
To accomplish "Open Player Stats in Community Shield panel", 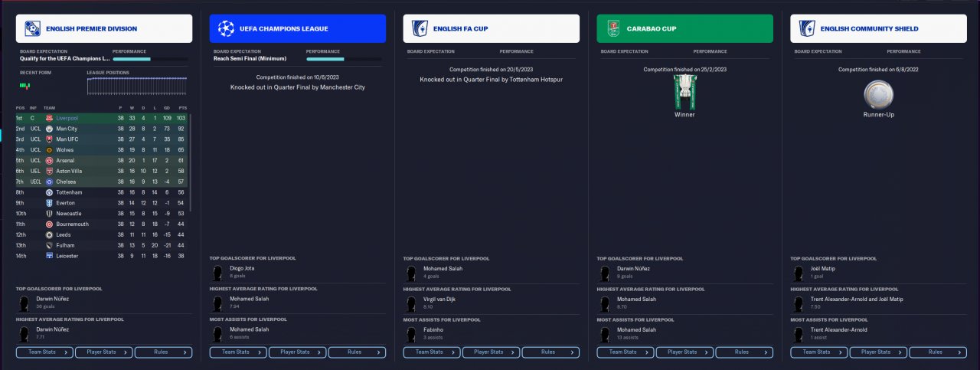I will 879,352.
